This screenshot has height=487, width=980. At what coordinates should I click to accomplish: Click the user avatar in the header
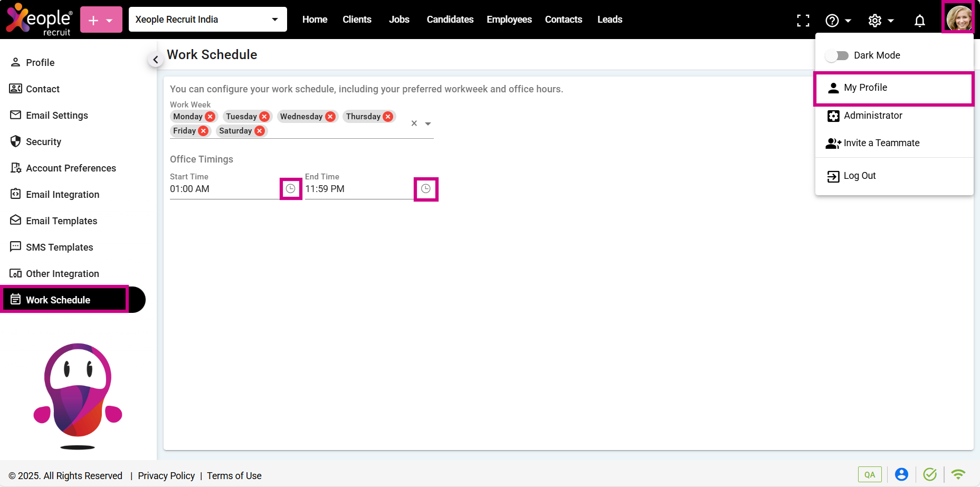[958, 18]
